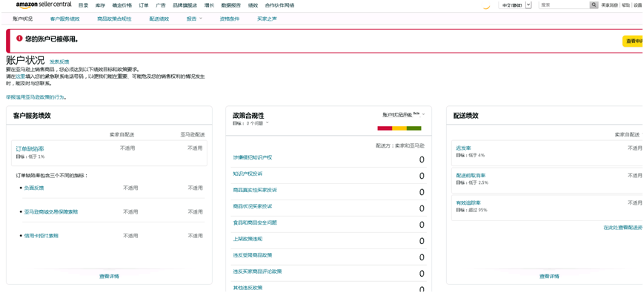This screenshot has width=644, height=293.
Task: Open the 绩效 menu
Action: coord(253,5)
